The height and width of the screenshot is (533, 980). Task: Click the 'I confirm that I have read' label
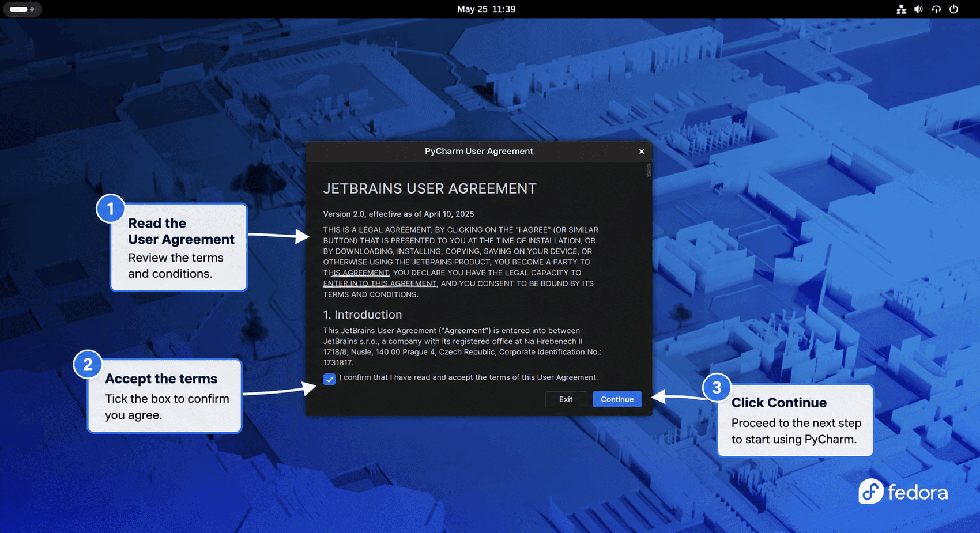coord(469,377)
